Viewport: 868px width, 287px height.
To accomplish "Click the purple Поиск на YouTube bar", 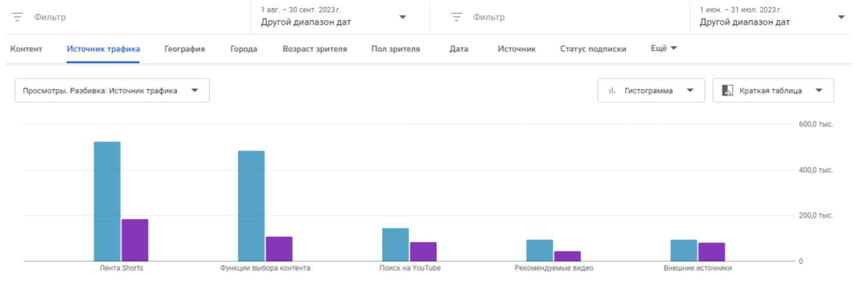I will (423, 251).
